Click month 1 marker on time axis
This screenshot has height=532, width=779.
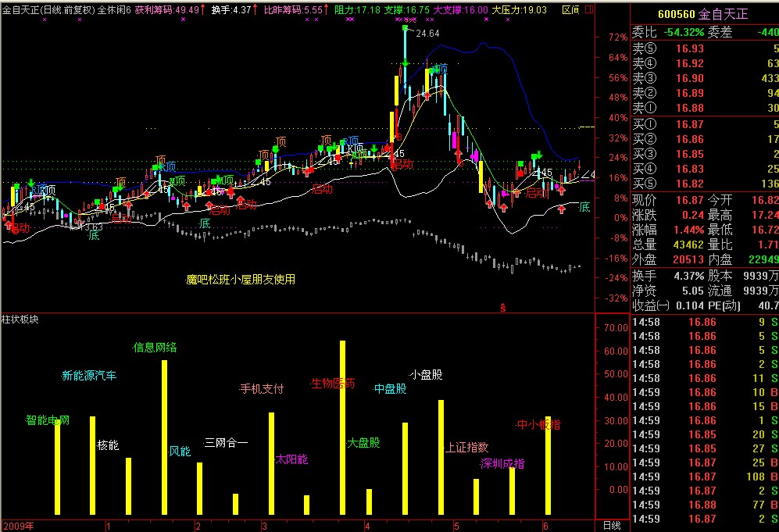[x=109, y=526]
